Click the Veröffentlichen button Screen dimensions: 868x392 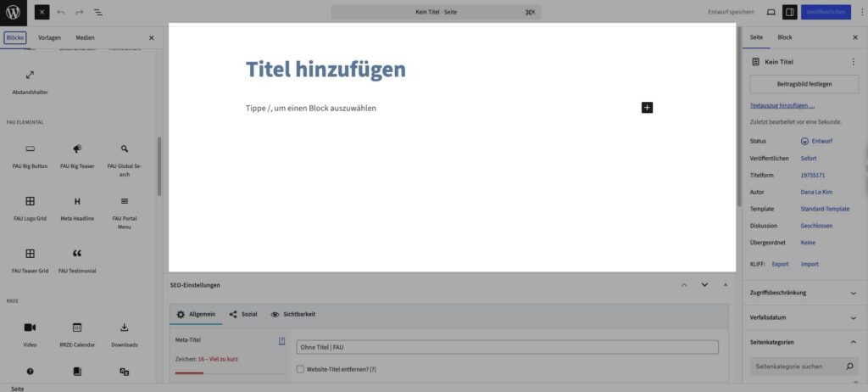tap(826, 12)
